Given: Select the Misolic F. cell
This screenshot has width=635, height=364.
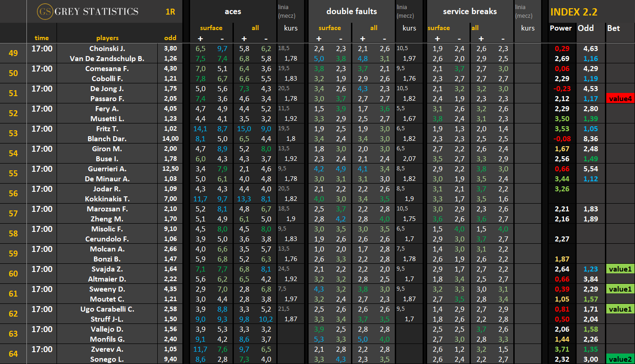Looking at the screenshot, I should [x=107, y=229].
